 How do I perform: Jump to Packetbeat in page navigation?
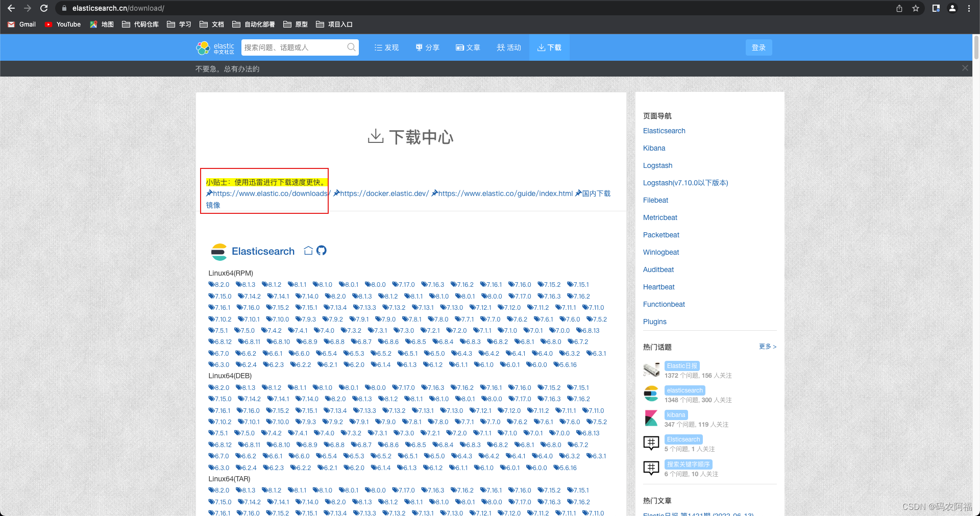661,235
